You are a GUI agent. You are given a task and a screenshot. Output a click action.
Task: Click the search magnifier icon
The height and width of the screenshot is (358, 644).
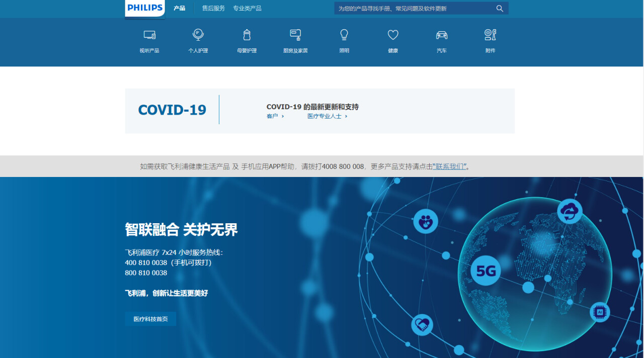tap(500, 9)
